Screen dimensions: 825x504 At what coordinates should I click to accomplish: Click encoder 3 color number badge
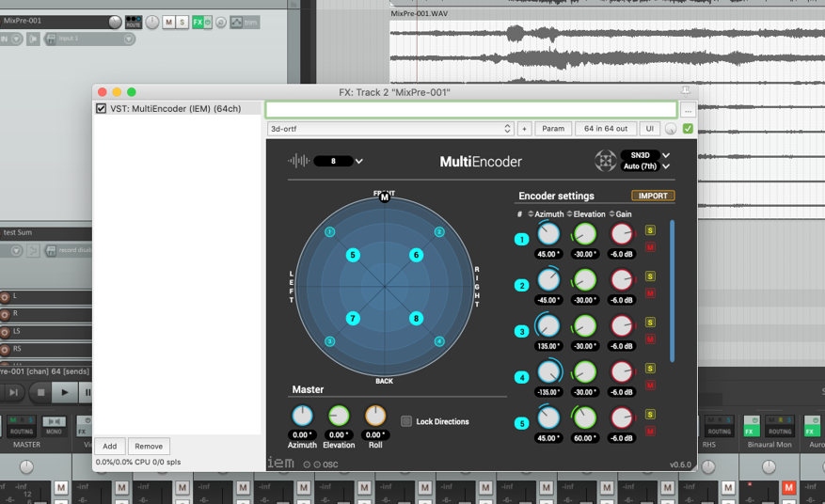click(521, 331)
